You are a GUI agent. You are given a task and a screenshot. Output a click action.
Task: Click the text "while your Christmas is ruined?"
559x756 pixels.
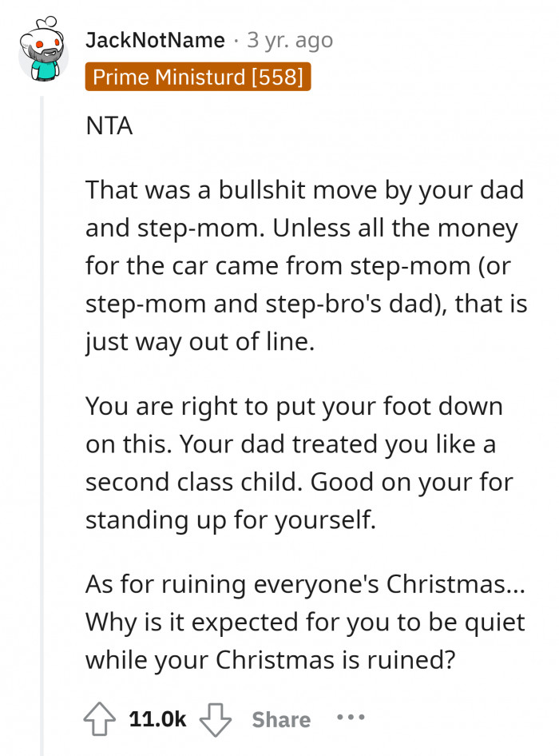coord(264,660)
